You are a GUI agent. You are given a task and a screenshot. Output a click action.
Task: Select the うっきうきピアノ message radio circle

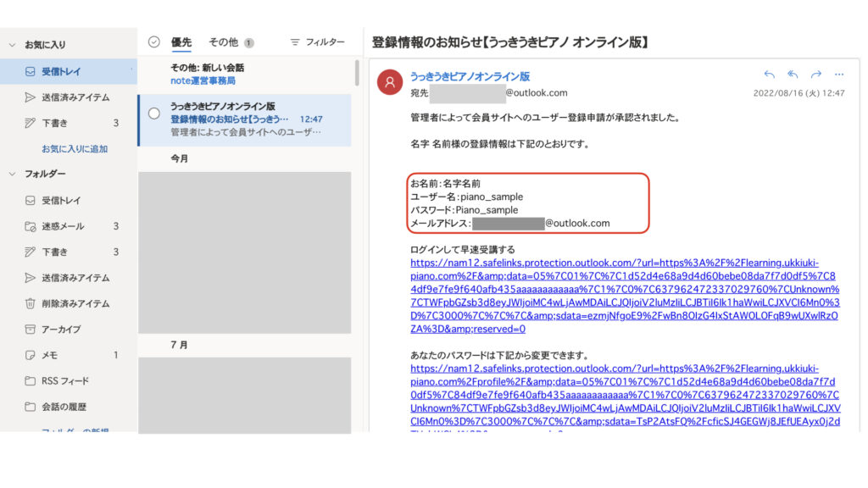pos(153,114)
